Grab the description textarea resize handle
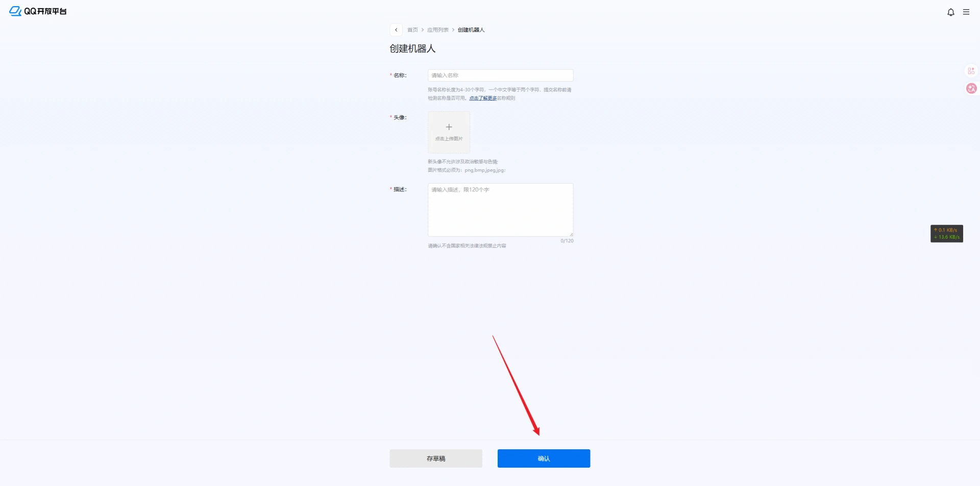Viewport: 980px width, 486px height. tap(571, 234)
